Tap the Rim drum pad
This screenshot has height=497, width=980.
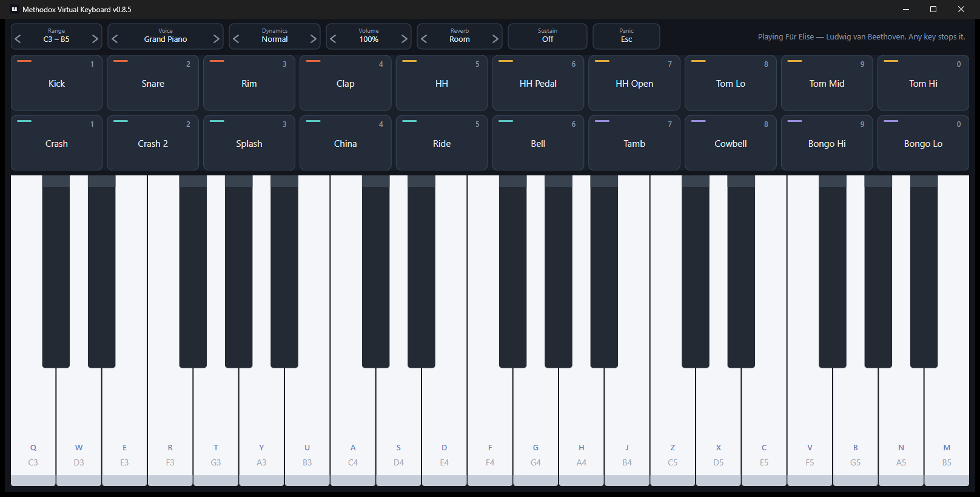[249, 83]
